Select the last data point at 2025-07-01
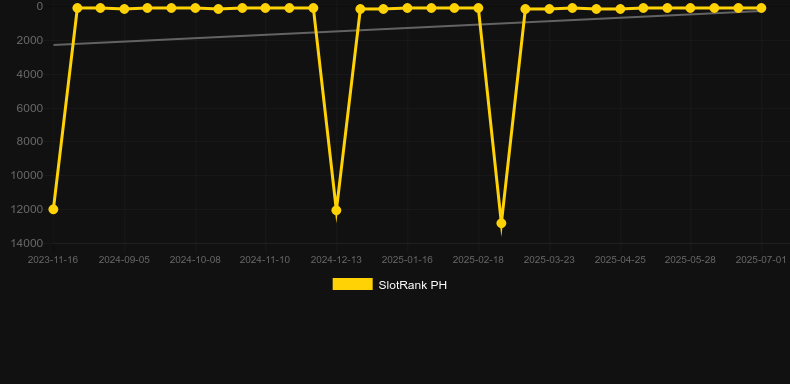Viewport: 790px width, 384px height. [x=761, y=8]
